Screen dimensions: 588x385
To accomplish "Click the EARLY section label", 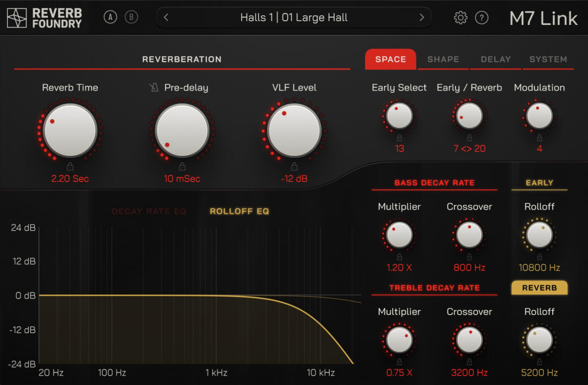I will 539,183.
